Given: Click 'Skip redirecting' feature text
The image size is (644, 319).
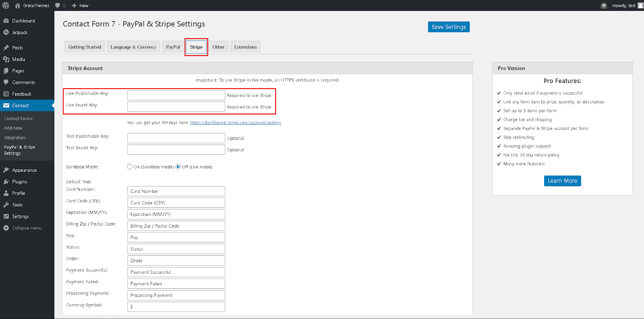Looking at the screenshot, I should pyautogui.click(x=518, y=137).
